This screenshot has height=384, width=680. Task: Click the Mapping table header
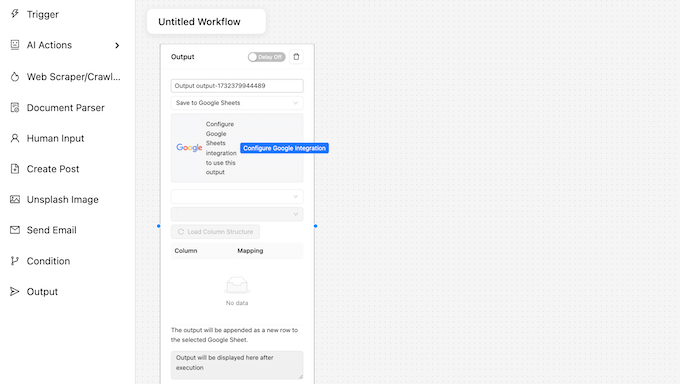click(x=250, y=251)
